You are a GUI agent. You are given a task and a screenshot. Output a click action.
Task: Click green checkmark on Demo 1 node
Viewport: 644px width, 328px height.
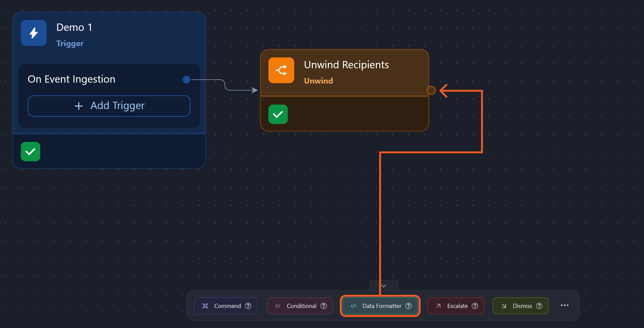tap(30, 152)
